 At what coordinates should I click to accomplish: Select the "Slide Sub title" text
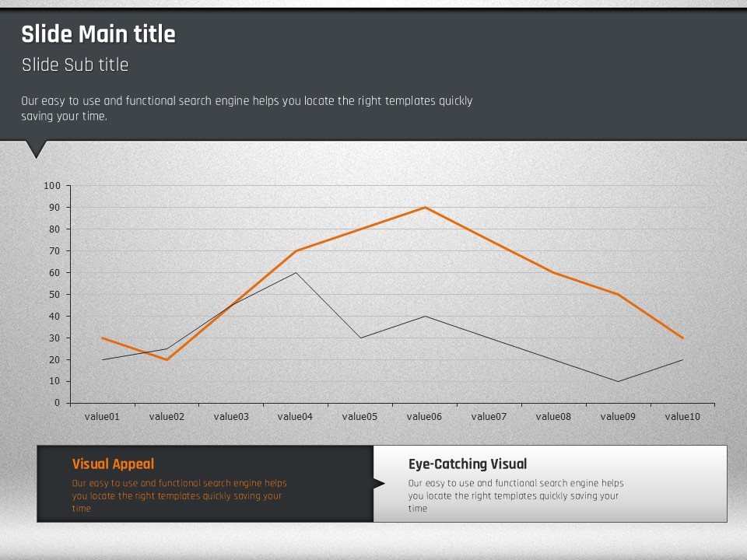(x=75, y=65)
